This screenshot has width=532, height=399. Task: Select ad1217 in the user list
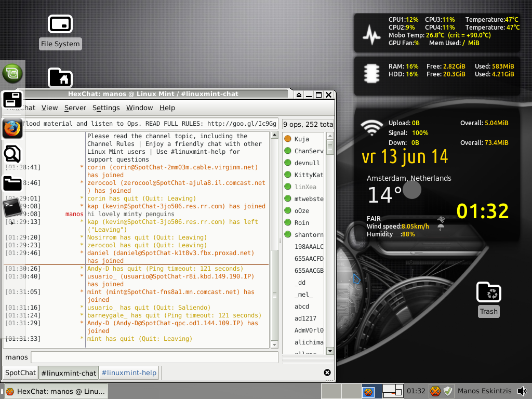tap(305, 318)
